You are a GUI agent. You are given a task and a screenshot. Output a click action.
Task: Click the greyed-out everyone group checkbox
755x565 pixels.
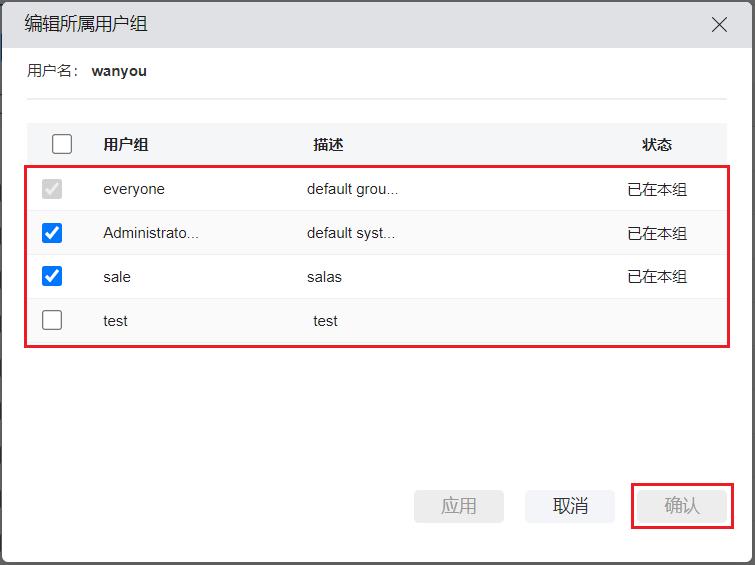[x=52, y=189]
